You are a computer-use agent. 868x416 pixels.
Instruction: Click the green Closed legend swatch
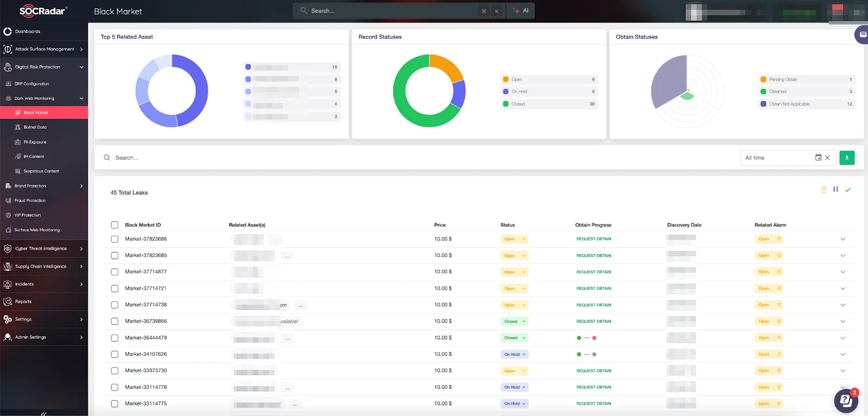[x=506, y=104]
